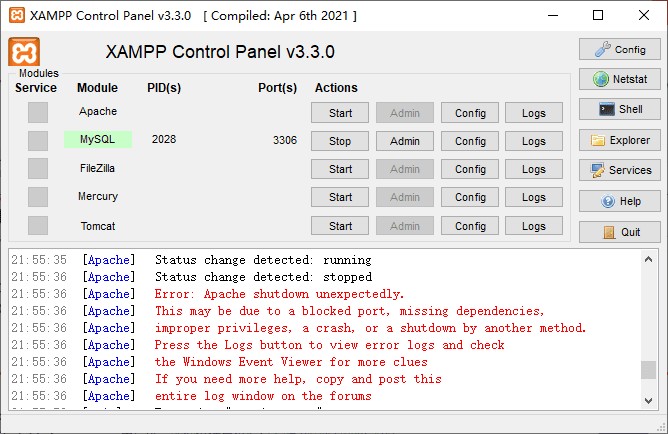Viewport: 668px width, 434px height.
Task: Start the FileZilla module
Action: 340,169
